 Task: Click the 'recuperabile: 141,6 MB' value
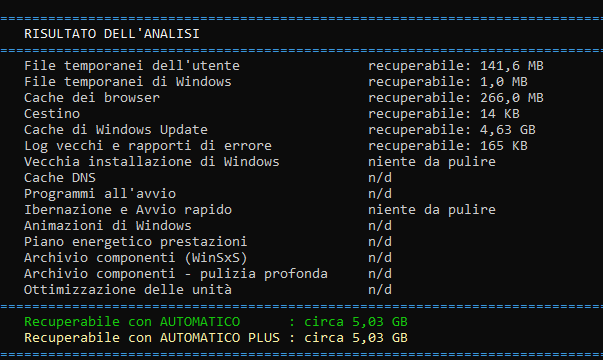tap(456, 66)
